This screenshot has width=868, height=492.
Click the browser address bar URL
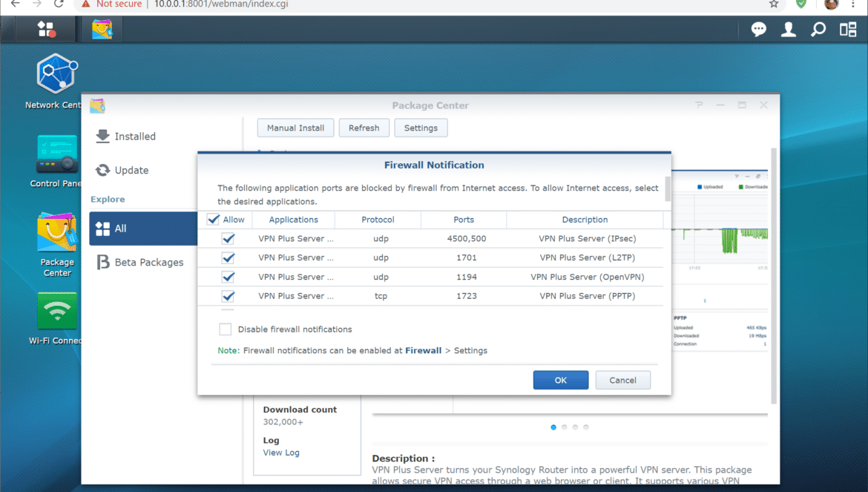tap(221, 4)
